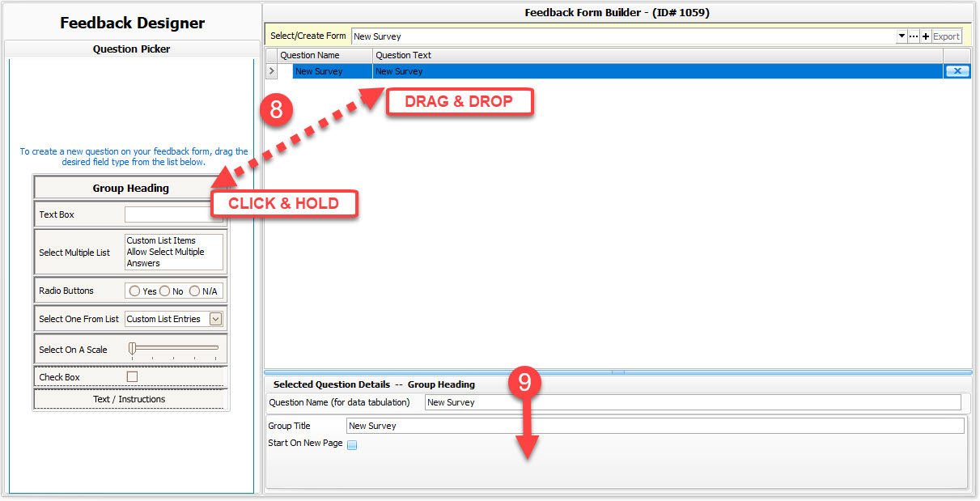Pick the Text Box field type label
The image size is (980, 501).
(57, 214)
